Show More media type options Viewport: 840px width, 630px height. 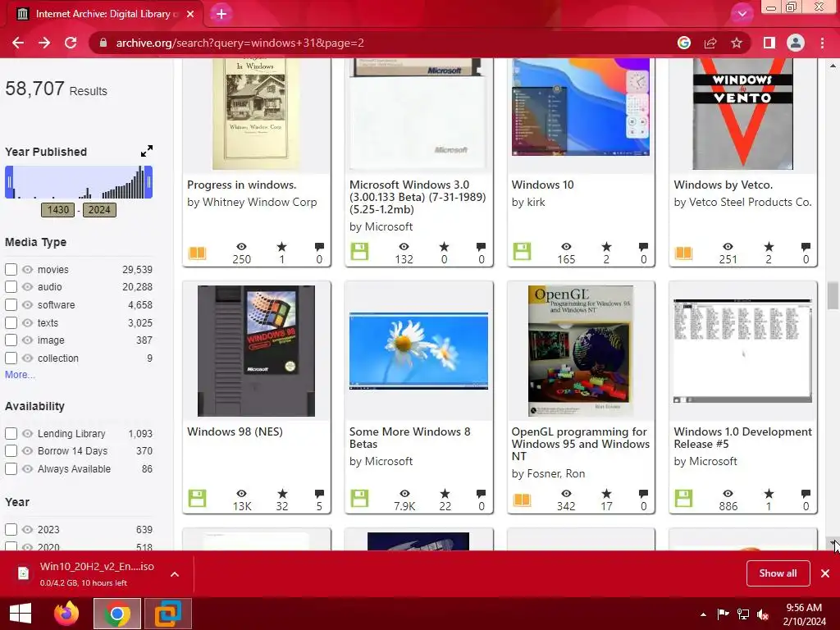(20, 374)
